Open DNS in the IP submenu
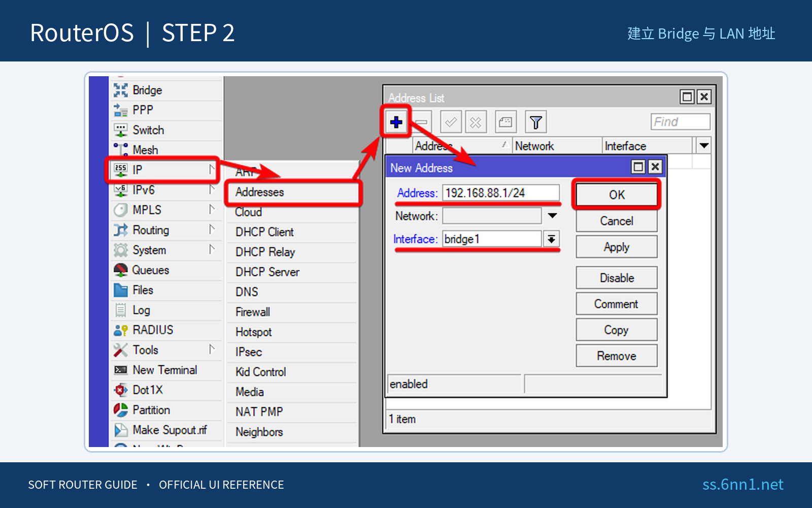Image resolution: width=812 pixels, height=508 pixels. point(292,292)
